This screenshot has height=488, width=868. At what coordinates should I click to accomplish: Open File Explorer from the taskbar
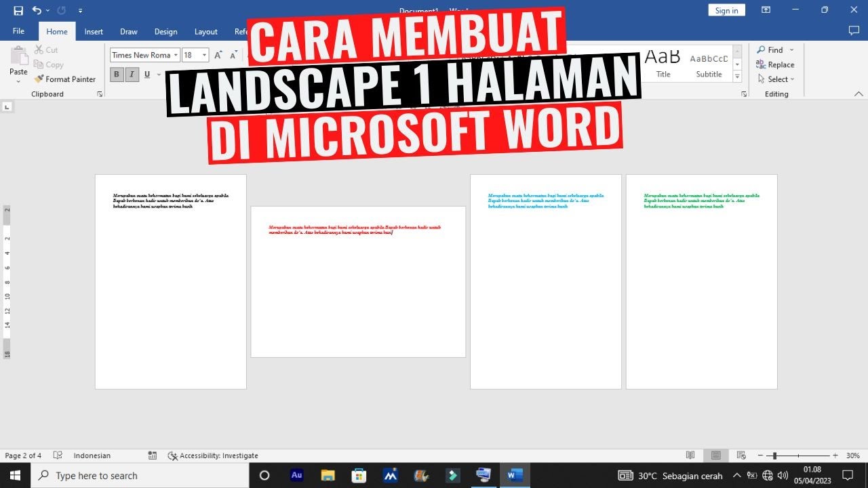click(x=328, y=475)
